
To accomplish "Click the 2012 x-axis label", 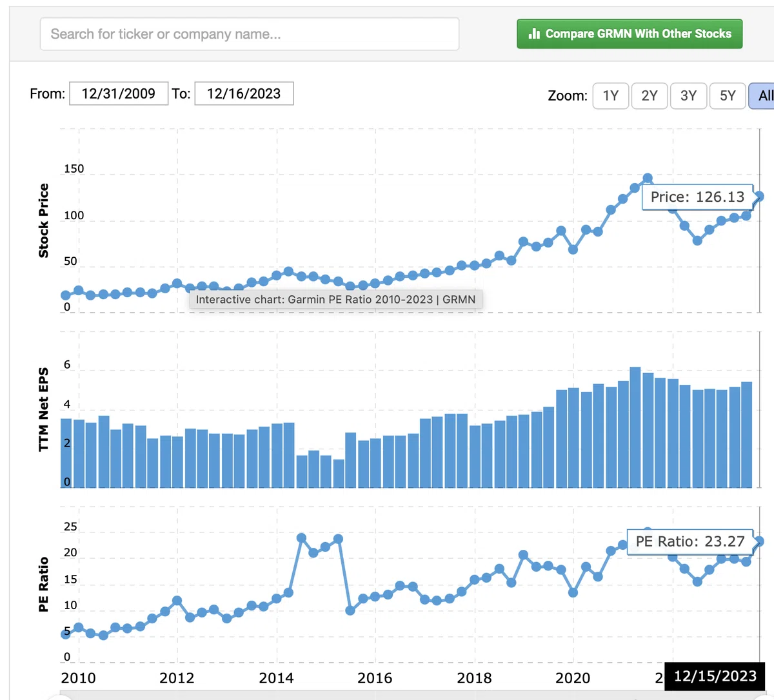I will (x=177, y=678).
